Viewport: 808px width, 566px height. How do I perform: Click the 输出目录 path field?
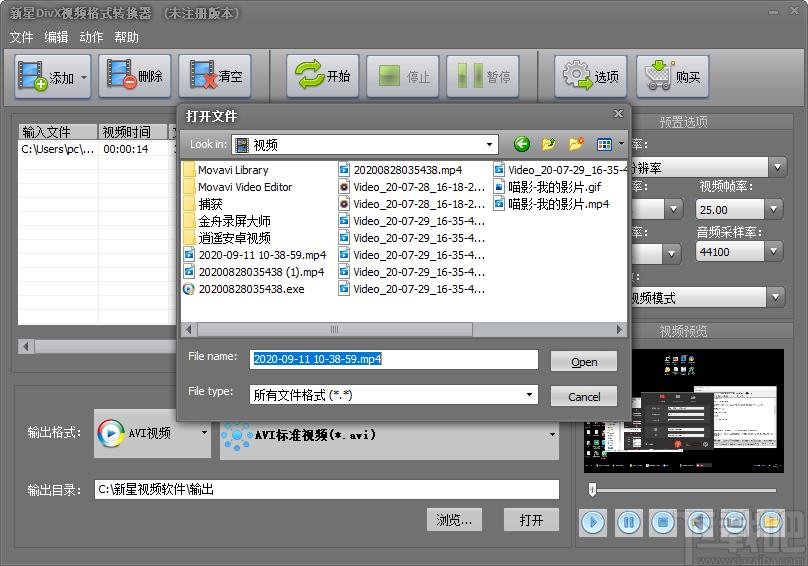327,489
